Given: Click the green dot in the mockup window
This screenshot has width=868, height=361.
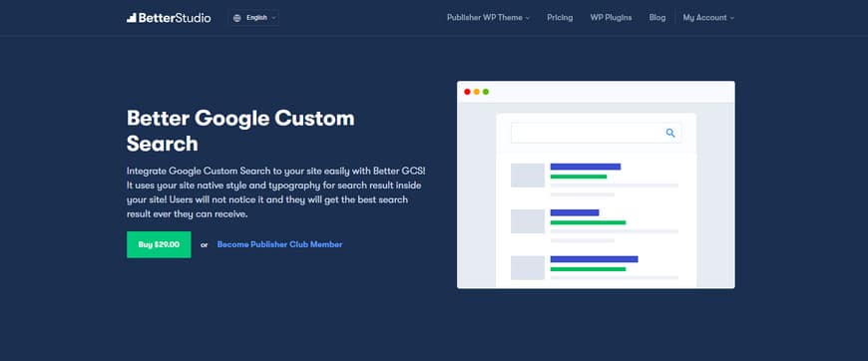Looking at the screenshot, I should tap(486, 92).
